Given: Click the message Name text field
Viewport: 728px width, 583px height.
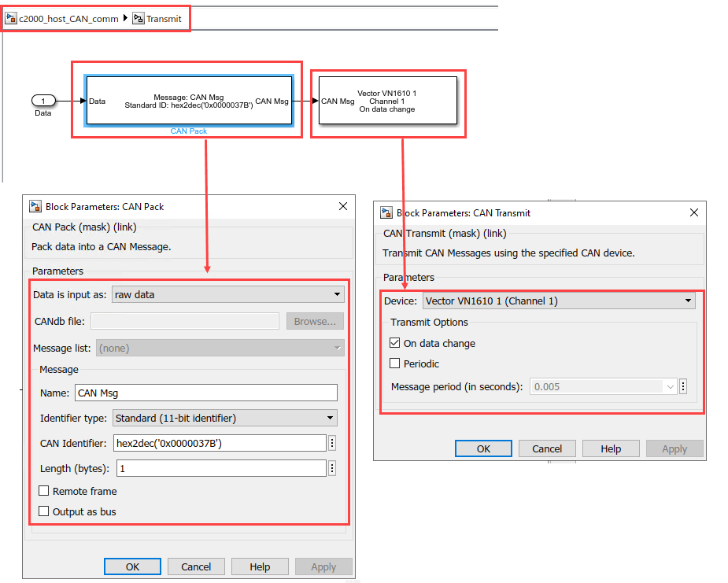Looking at the screenshot, I should pyautogui.click(x=205, y=393).
